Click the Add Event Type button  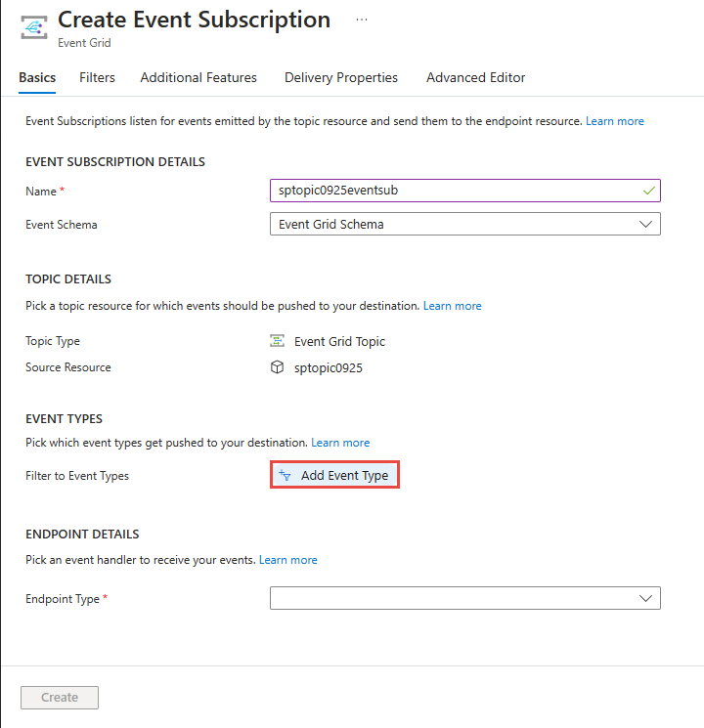[x=334, y=476]
